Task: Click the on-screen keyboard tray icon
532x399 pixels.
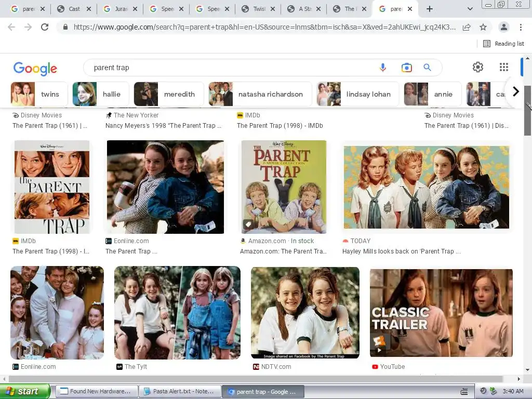Action: click(464, 392)
